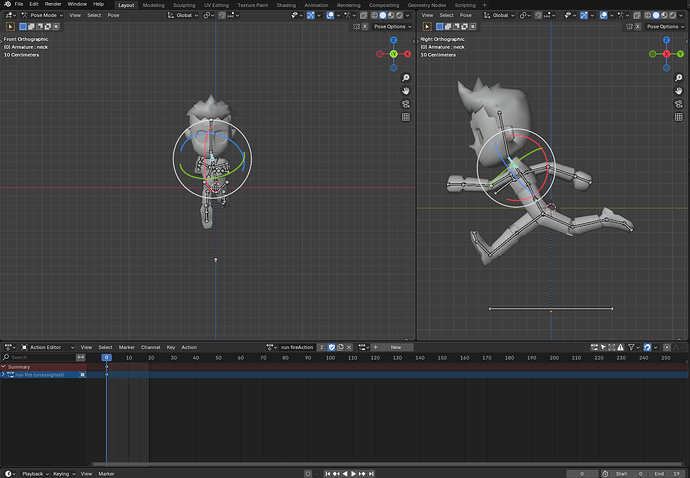Toggle the filter arrow icon beside search field
This screenshot has width=690, height=478.
pyautogui.click(x=81, y=357)
